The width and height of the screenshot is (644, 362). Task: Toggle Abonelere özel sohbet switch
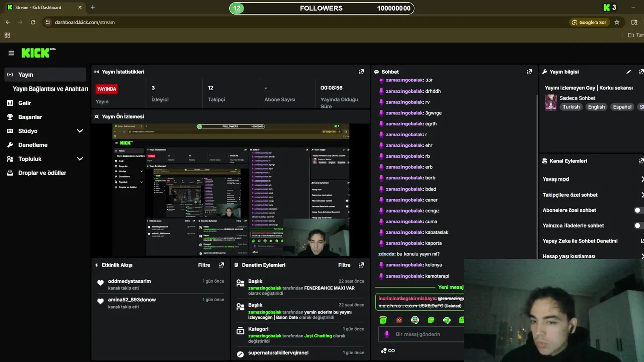pos(639,210)
